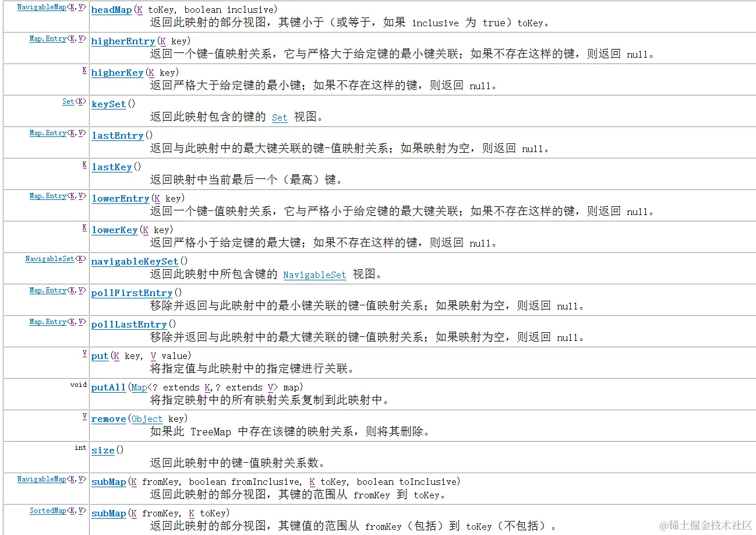
Task: Open the four-parameter subMap method documentation
Action: [x=108, y=481]
